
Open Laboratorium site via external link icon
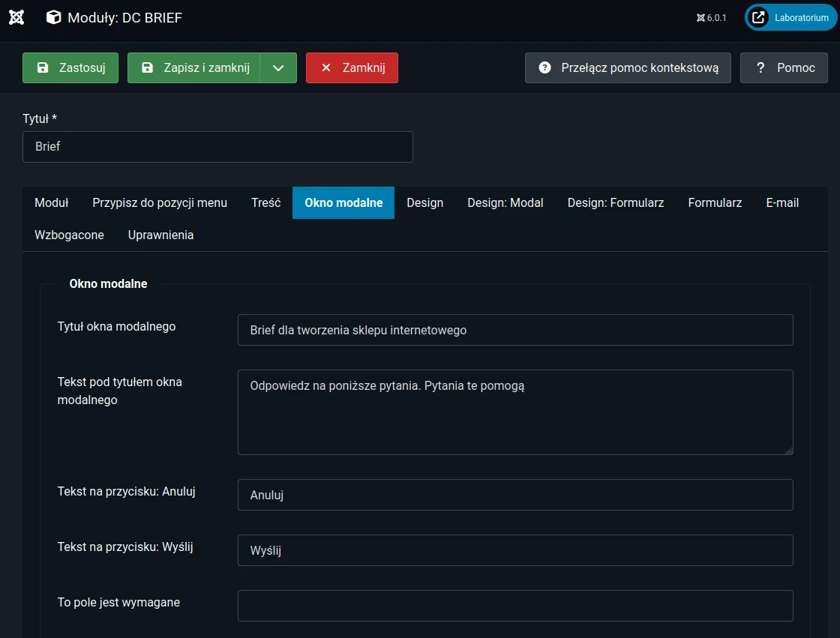[x=759, y=17]
